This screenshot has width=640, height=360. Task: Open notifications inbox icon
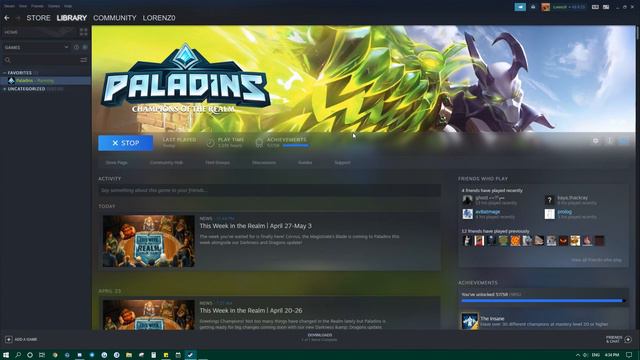click(533, 7)
